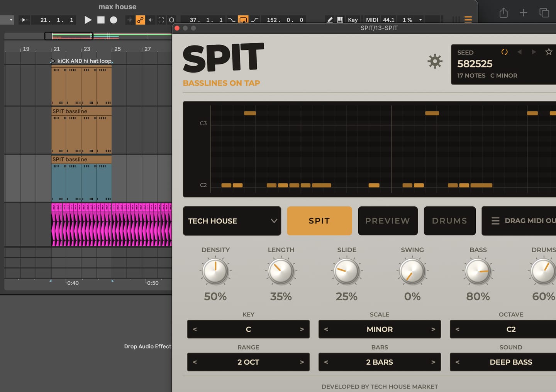Arm the Arrangement Record button
This screenshot has height=392, width=556.
coord(114,20)
